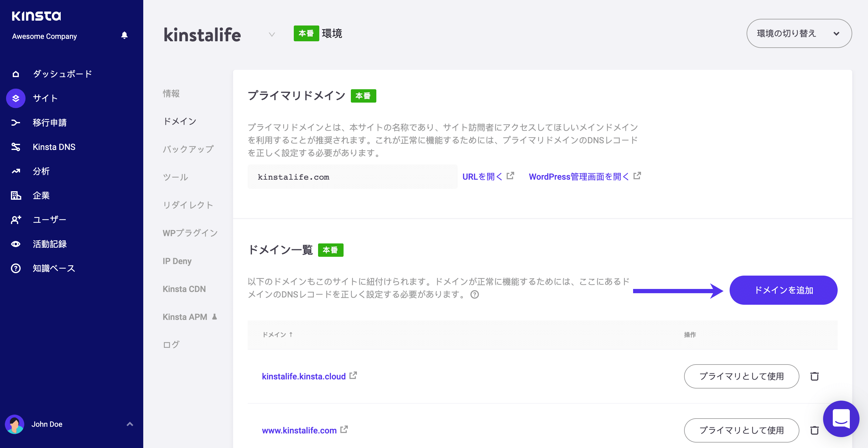Image resolution: width=868 pixels, height=448 pixels.
Task: Set kinstalife.kinsta.cloud as primary domain
Action: (741, 376)
